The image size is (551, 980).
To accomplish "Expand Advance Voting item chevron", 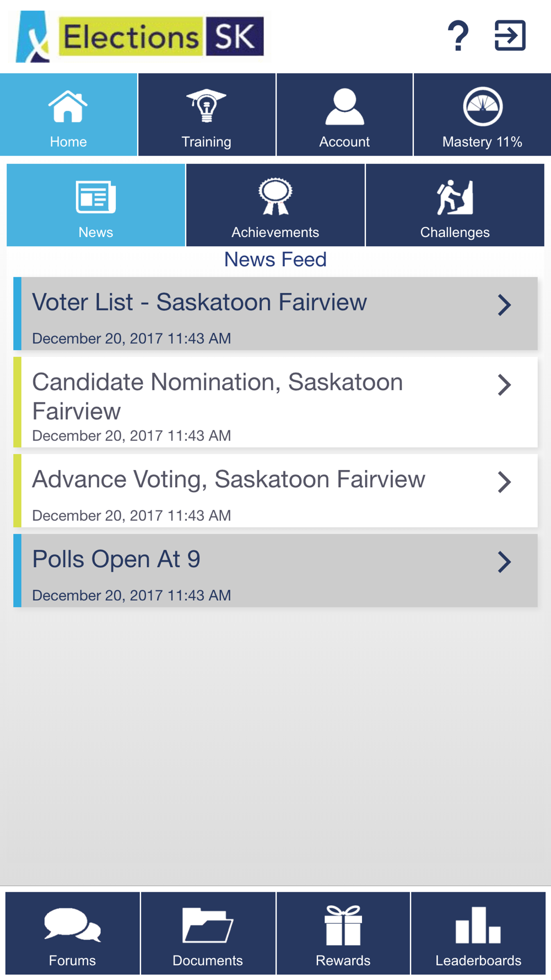I will tap(504, 482).
